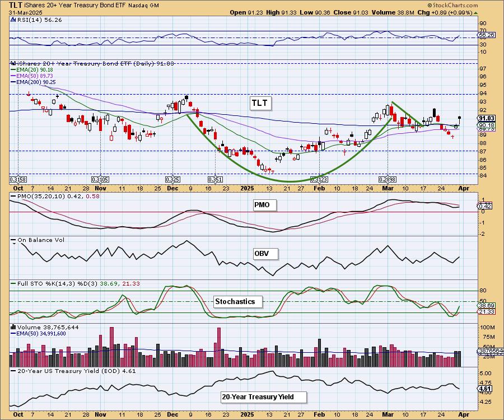The image size is (504, 420).
Task: Click the PMO(35,20,10) legend
Action: click(x=55, y=197)
